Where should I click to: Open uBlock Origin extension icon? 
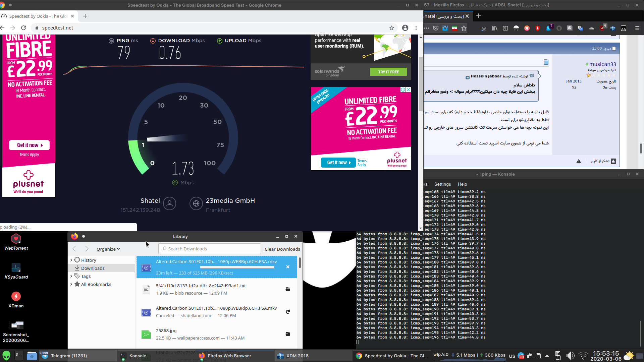coord(603,28)
